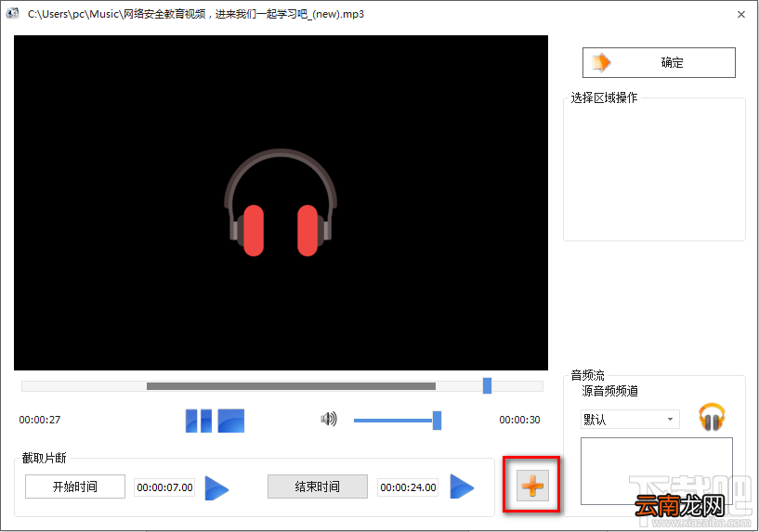
Task: Click the total duration 00:00:30 label
Action: tap(519, 420)
